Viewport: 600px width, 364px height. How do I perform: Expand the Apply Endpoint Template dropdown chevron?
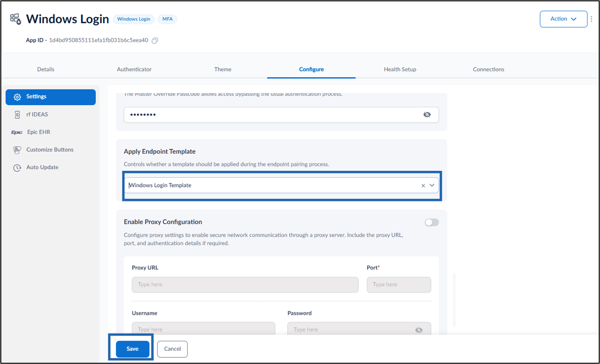click(x=432, y=185)
